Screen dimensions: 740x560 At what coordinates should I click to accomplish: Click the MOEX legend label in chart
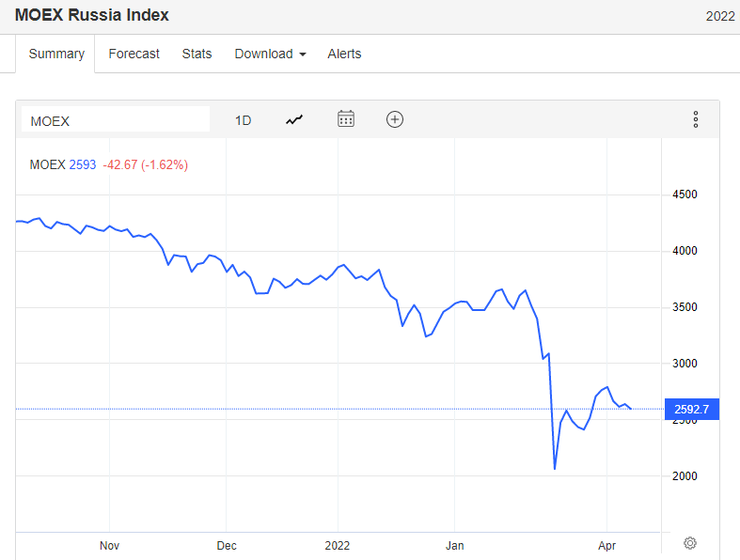pyautogui.click(x=47, y=164)
